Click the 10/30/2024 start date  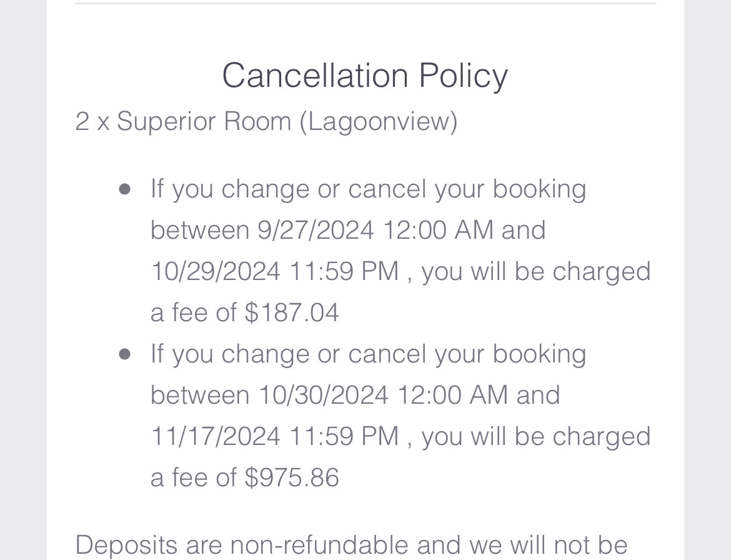click(x=323, y=395)
